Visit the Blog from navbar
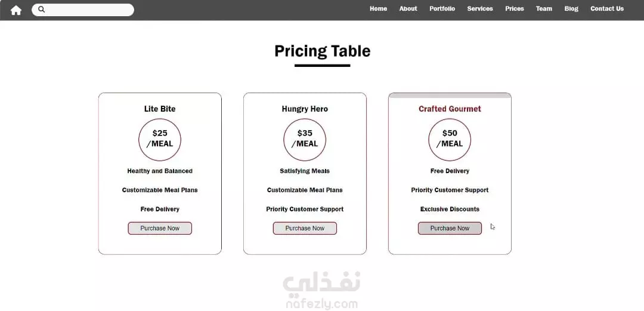 [571, 9]
